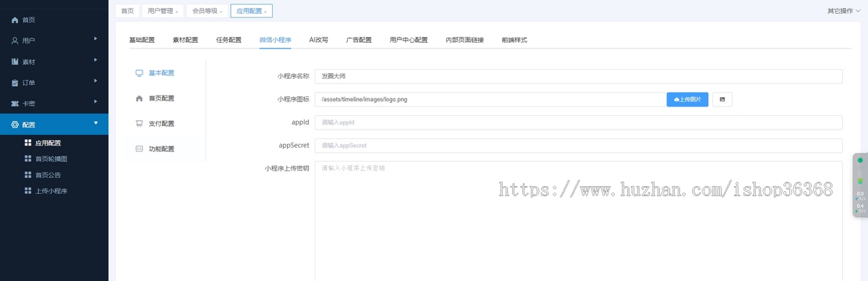Viewport: 868px width, 281px height.
Task: Focus the appSecret input field
Action: click(579, 146)
